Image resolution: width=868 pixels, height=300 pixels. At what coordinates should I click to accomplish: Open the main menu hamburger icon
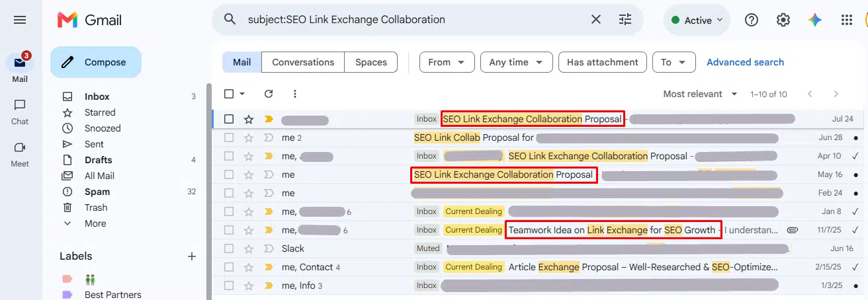pyautogui.click(x=20, y=20)
